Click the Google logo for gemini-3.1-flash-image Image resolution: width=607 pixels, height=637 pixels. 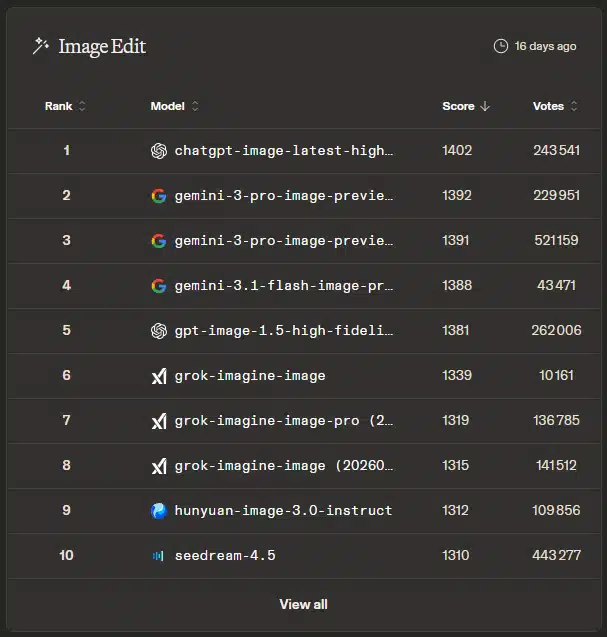point(158,286)
